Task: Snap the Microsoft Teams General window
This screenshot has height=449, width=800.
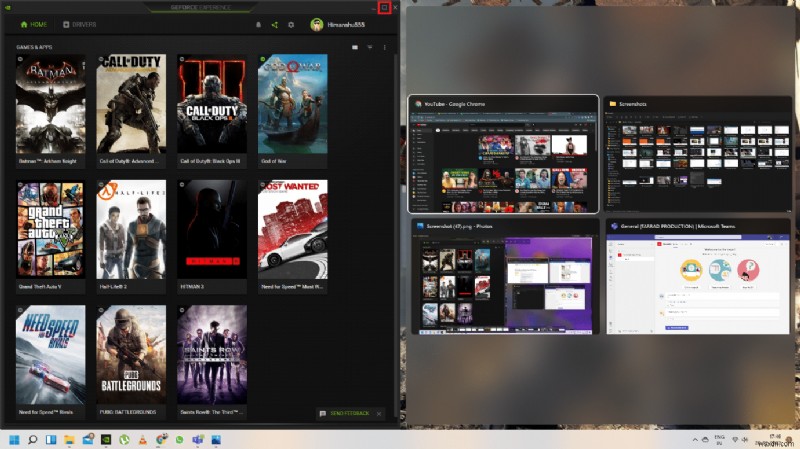Action: [698, 277]
